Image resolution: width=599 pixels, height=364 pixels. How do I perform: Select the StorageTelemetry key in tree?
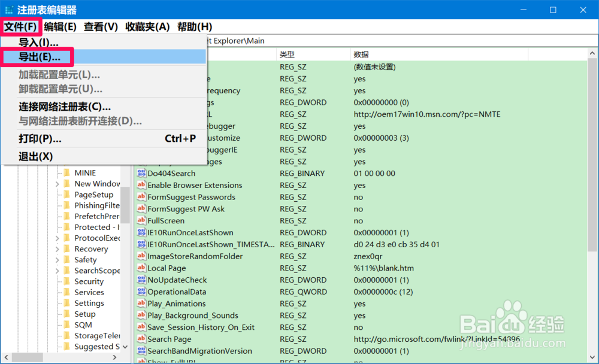pyautogui.click(x=96, y=335)
